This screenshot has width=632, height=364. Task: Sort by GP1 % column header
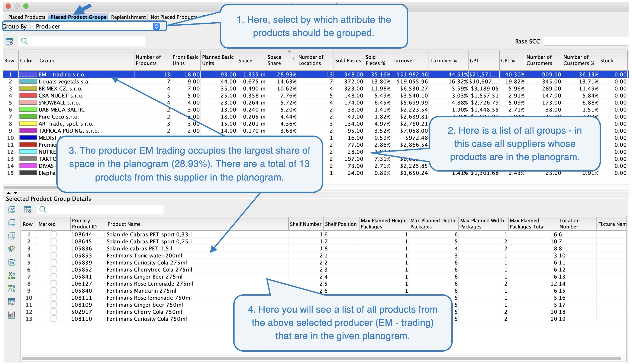pos(512,60)
